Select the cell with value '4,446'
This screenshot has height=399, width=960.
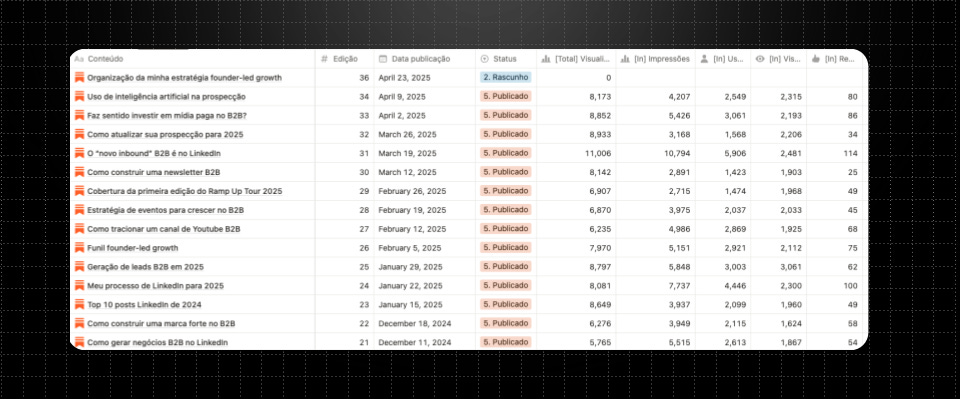[723, 286]
